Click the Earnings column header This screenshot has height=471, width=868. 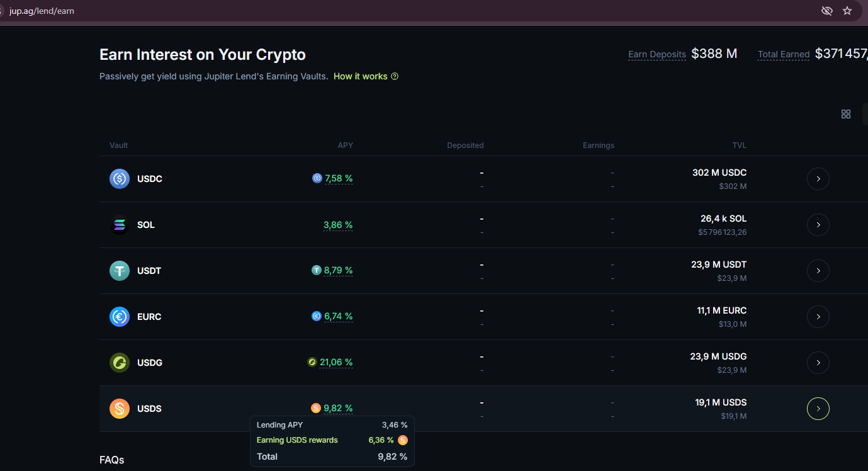point(599,145)
